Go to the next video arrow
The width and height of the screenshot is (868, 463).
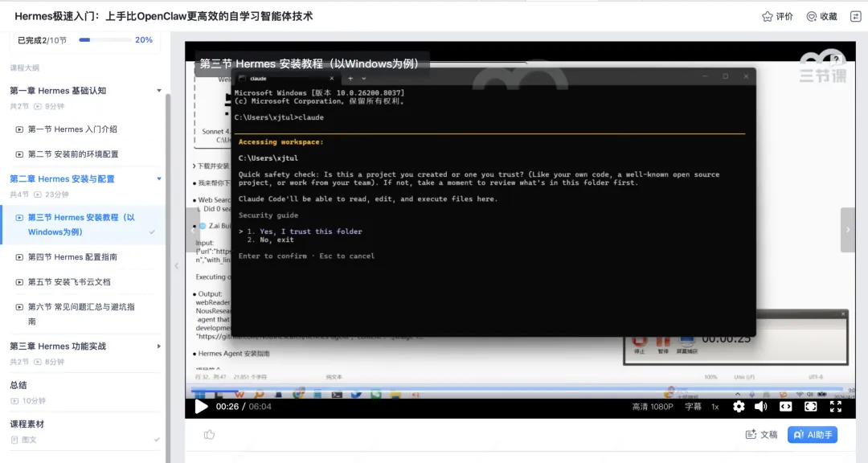pos(848,230)
